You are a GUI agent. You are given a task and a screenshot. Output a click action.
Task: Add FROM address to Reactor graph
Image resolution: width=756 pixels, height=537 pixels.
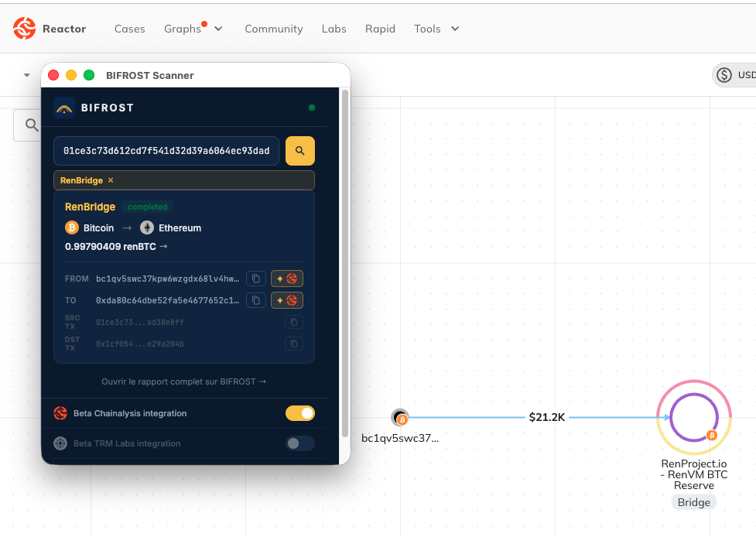point(287,279)
